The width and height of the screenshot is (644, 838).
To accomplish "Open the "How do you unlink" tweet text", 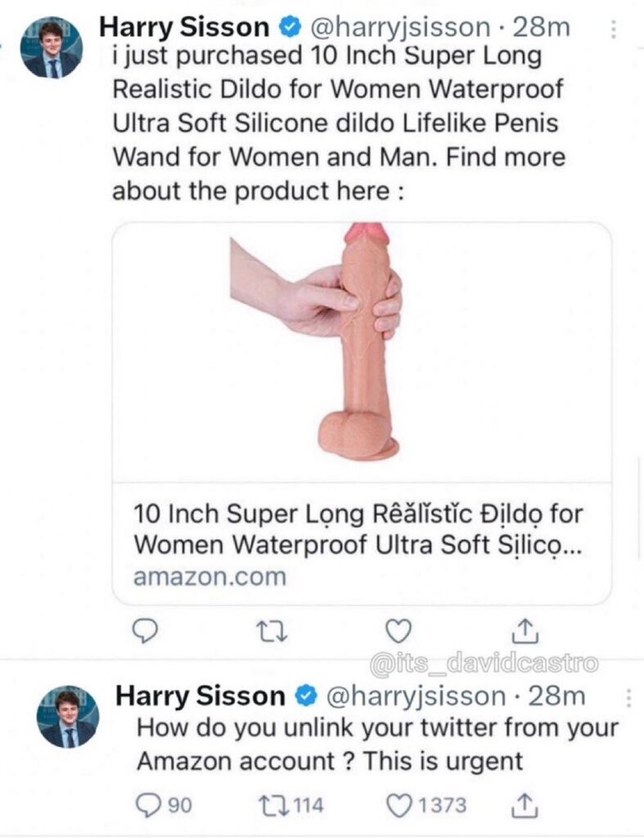I will 376,743.
